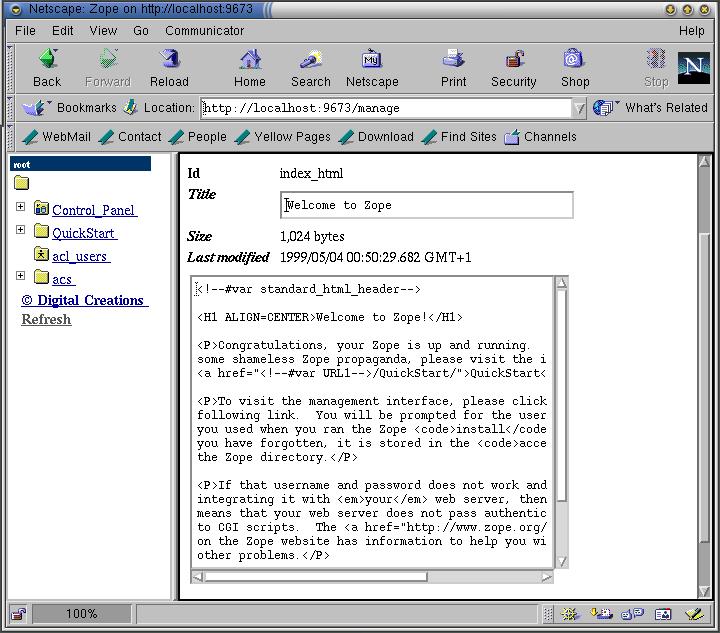Click the Stop loading icon

[x=656, y=59]
